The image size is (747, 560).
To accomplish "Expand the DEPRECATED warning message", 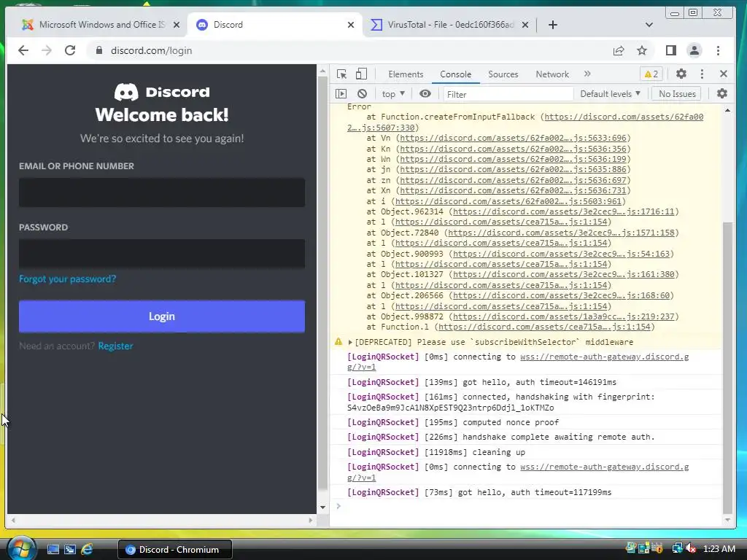I will (351, 343).
